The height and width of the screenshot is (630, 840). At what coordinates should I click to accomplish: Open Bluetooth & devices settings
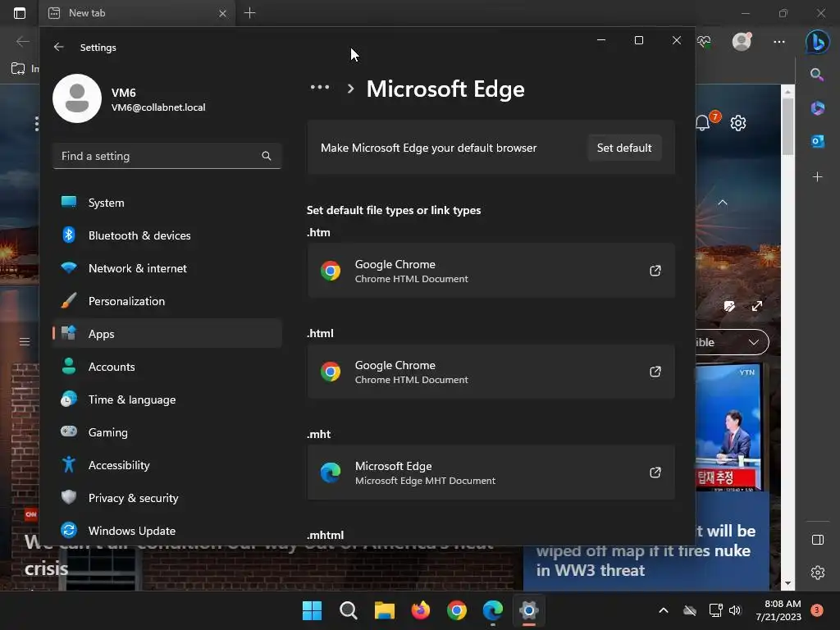(x=167, y=235)
